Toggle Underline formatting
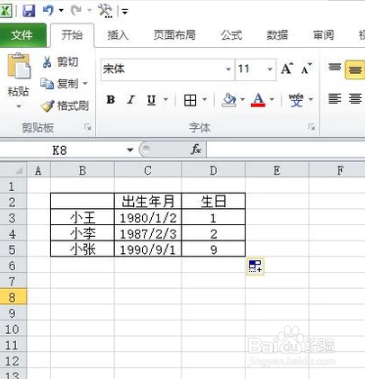 coord(151,100)
